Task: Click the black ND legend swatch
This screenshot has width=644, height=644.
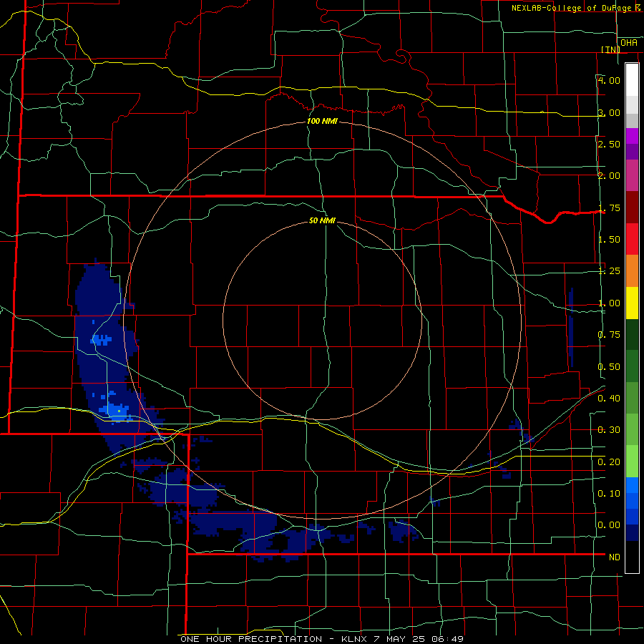Action: [632, 557]
